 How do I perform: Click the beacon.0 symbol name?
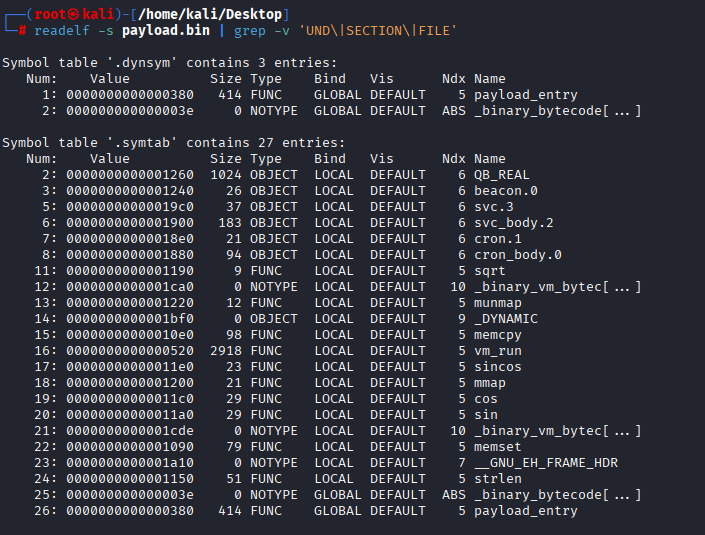505,191
